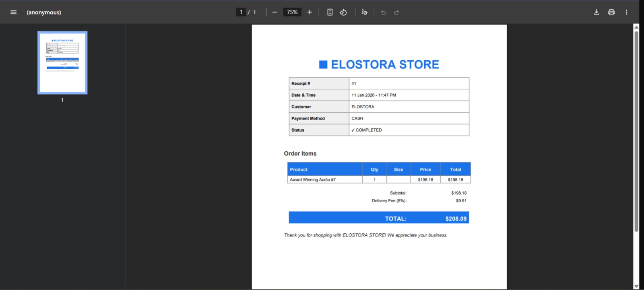Viewport: 644px width, 290px height.
Task: Click the ELOSTORA STORE heading text
Action: point(385,64)
